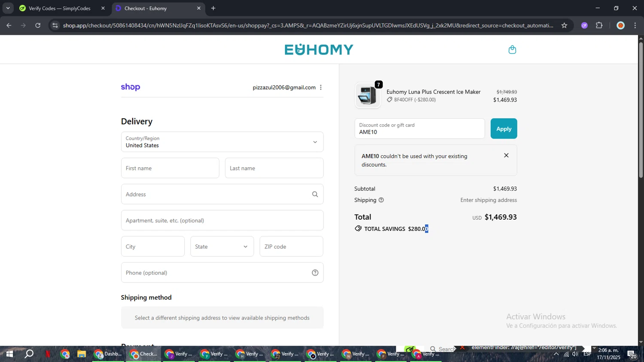This screenshot has width=644, height=362.
Task: Click the taskbar clock 2:06 a. m.
Action: click(x=608, y=350)
